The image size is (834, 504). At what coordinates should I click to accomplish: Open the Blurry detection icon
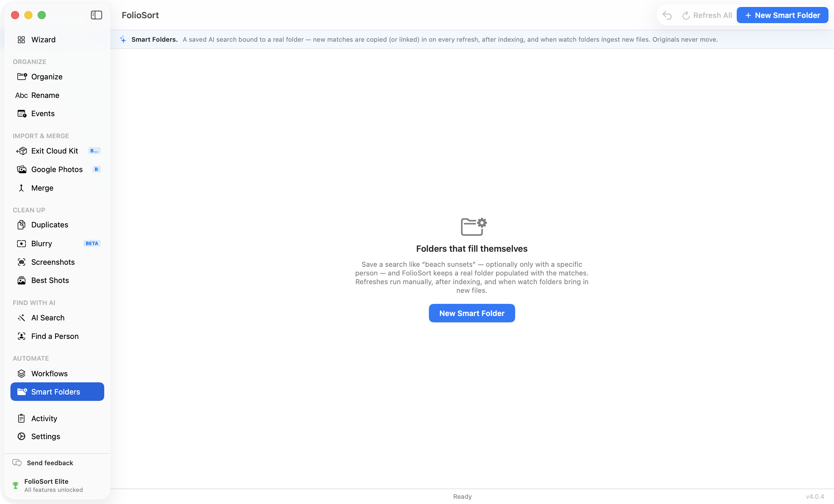(x=21, y=243)
